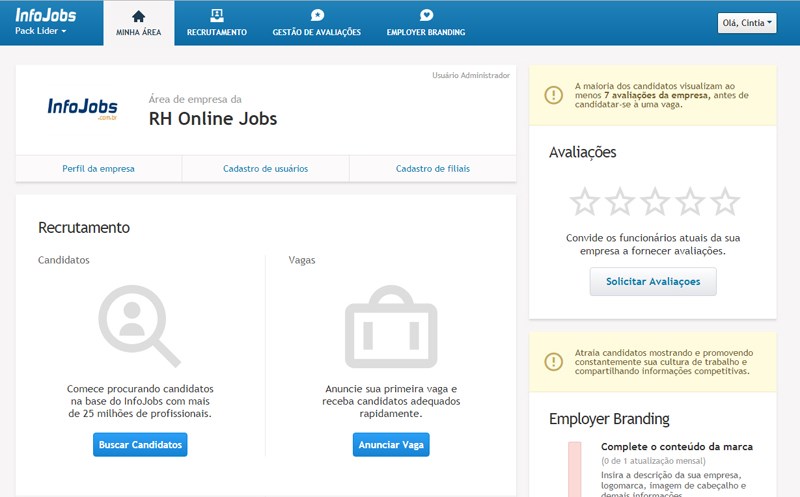
Task: Open the Gestão de Avaliações tab label
Action: [x=316, y=32]
